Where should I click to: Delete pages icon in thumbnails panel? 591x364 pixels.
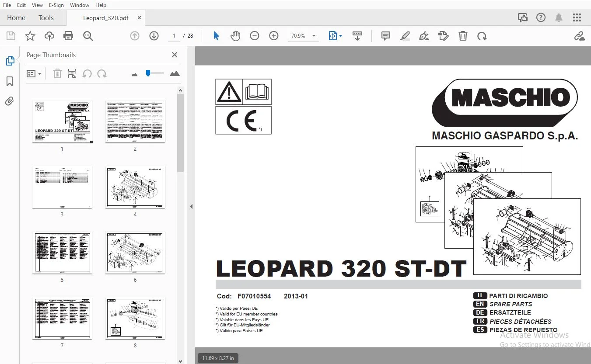click(x=57, y=74)
